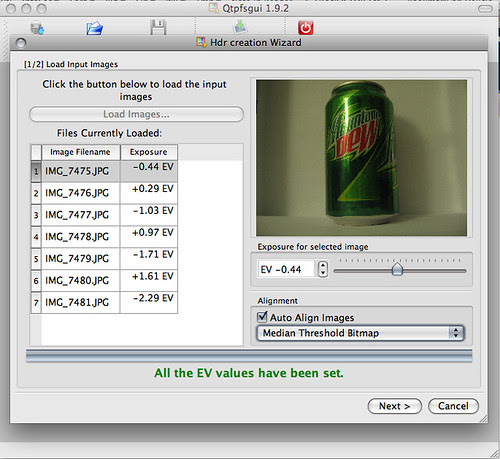500x459 pixels.
Task: Click the Qtpfsgui window toolbar toggle pill
Action: click(x=485, y=9)
